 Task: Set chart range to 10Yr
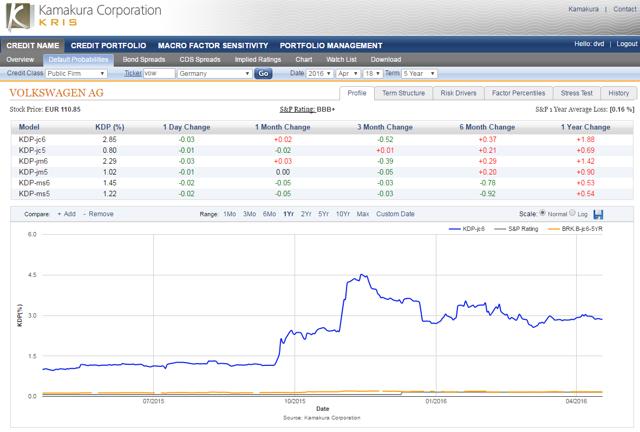pos(343,214)
